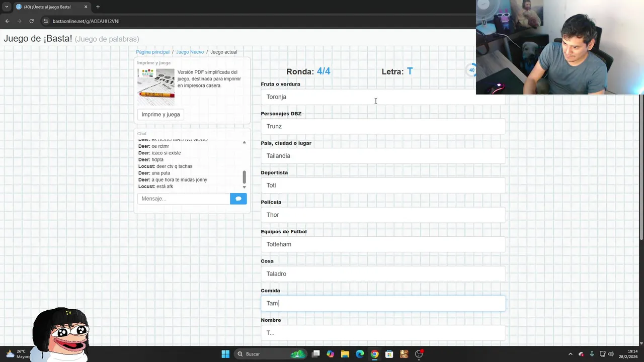This screenshot has width=644, height=362.
Task: Click the red system tray app icon
Action: click(581, 354)
